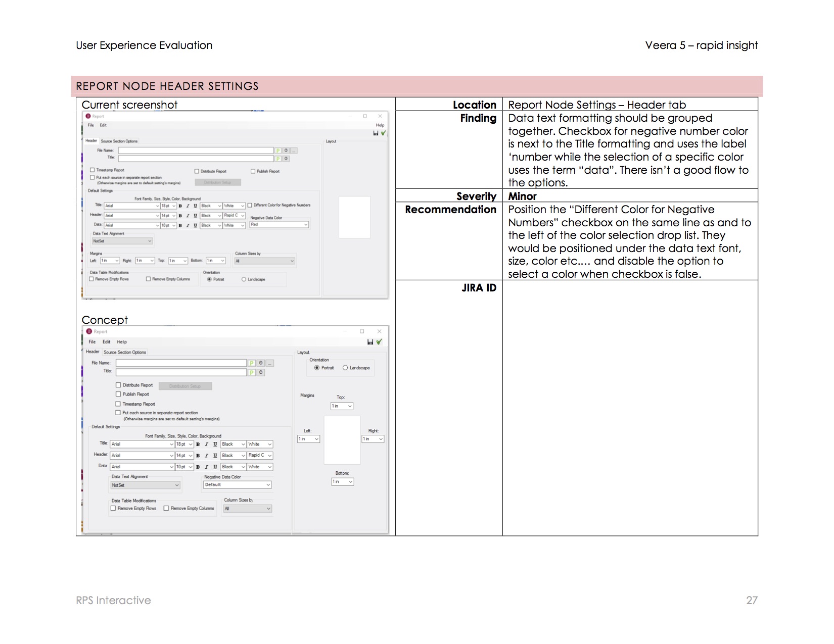This screenshot has width=834, height=644.
Task: Open Help menu in the Concept window
Action: point(122,342)
